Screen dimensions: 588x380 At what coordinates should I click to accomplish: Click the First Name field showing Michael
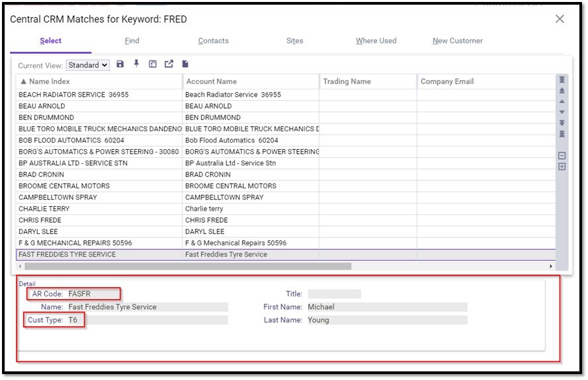click(387, 307)
